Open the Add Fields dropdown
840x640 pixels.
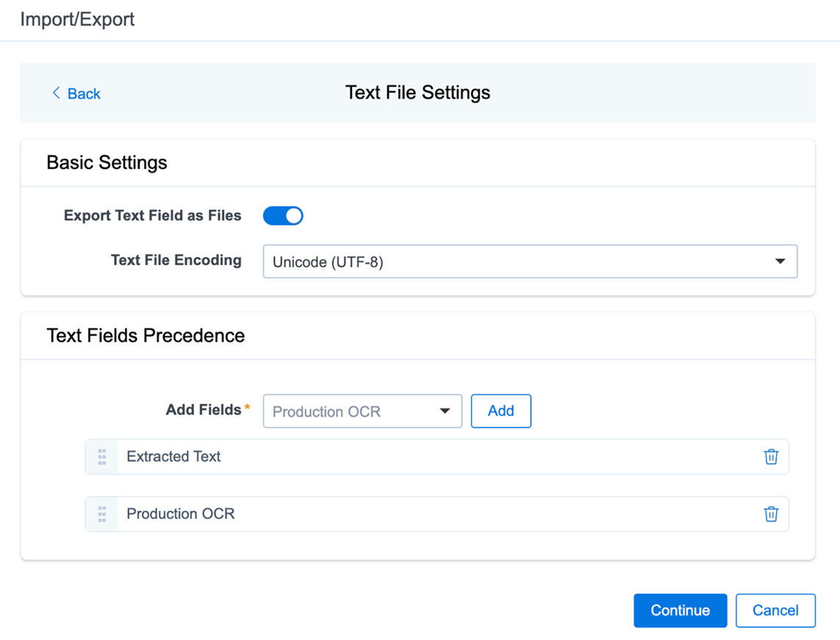362,411
